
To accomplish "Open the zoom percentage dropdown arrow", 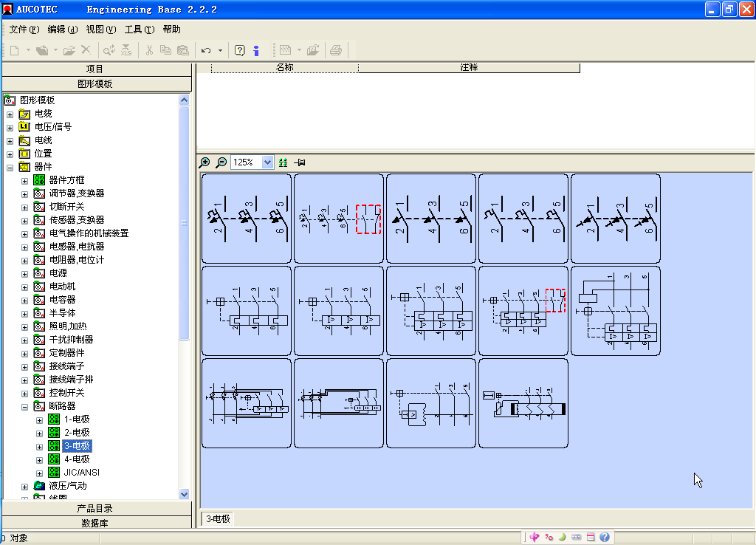I will pos(267,162).
